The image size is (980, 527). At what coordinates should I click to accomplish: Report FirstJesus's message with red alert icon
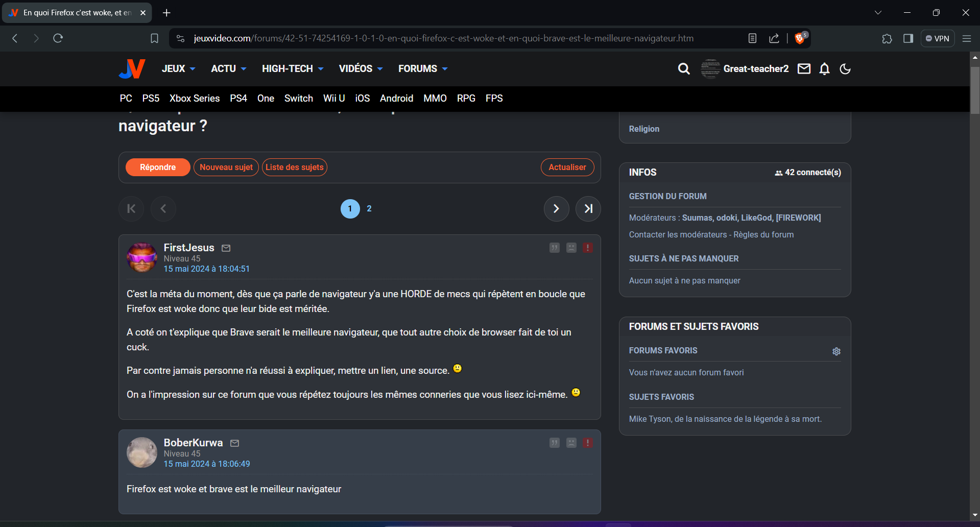coord(588,248)
